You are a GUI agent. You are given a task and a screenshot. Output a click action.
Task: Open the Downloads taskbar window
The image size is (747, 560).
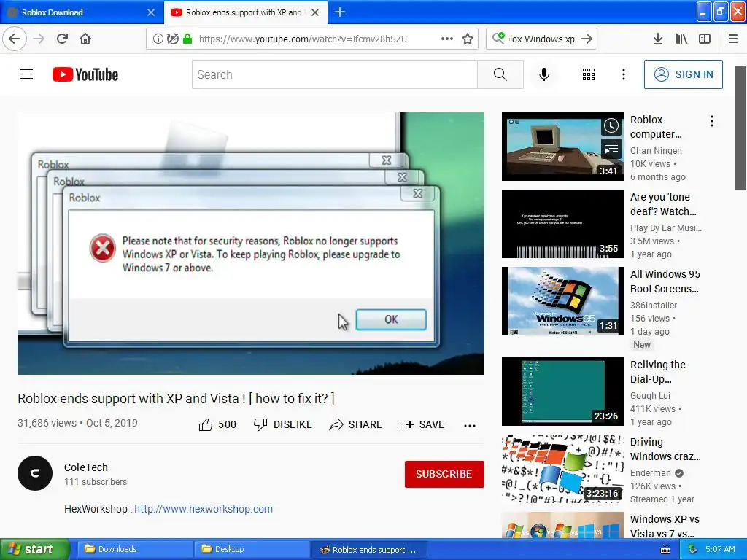click(135, 550)
